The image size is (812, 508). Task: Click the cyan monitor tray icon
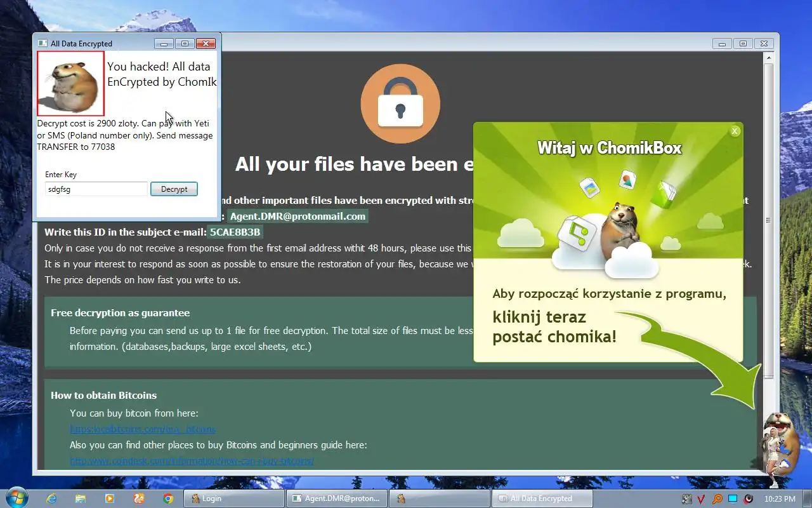coord(733,498)
